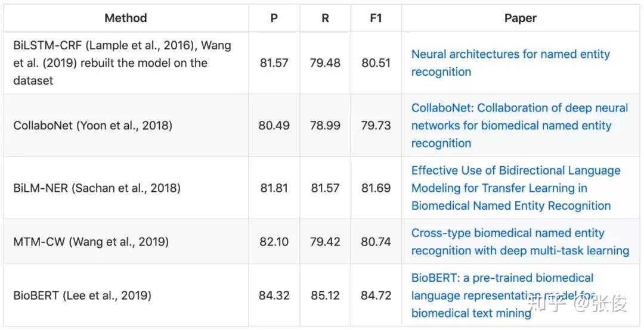
Task: Click the R column header
Action: pyautogui.click(x=325, y=18)
